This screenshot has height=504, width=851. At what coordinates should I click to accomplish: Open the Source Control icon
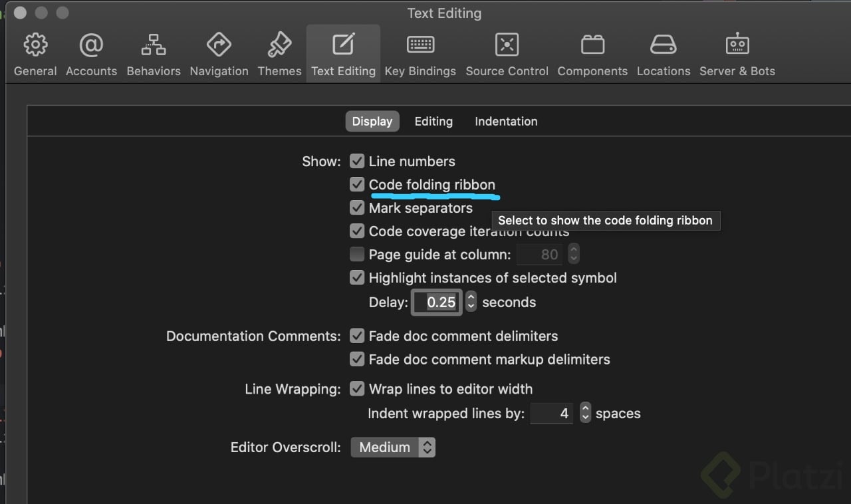[507, 45]
